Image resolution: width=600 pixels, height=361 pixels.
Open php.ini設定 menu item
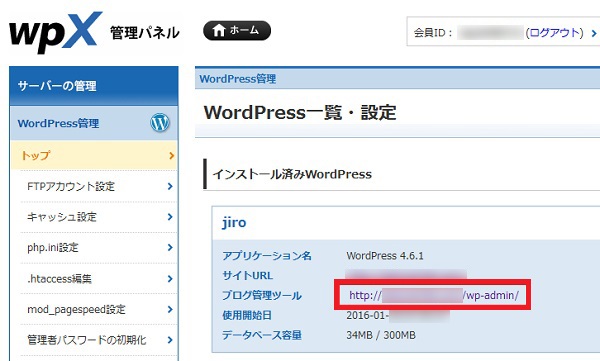[x=99, y=248]
